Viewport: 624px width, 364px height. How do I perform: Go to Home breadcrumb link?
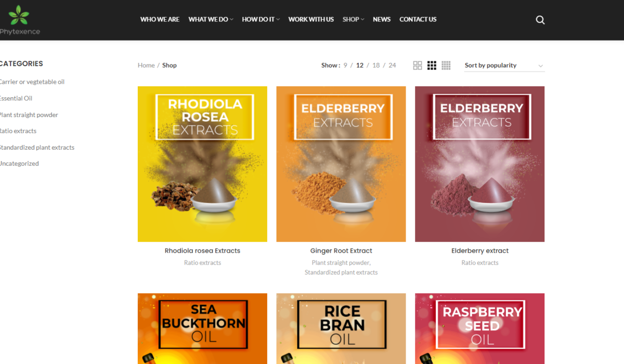click(146, 66)
